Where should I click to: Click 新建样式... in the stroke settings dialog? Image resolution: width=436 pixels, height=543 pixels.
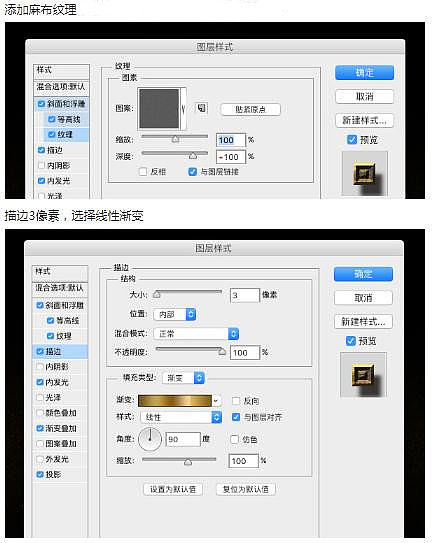(363, 322)
